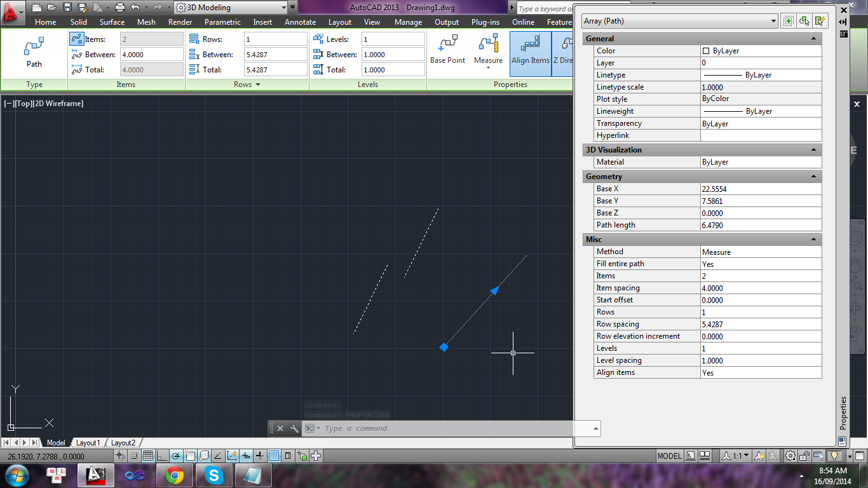Click the Save As icon in quick access toolbar
Screen dimensions: 868x488
coord(82,8)
